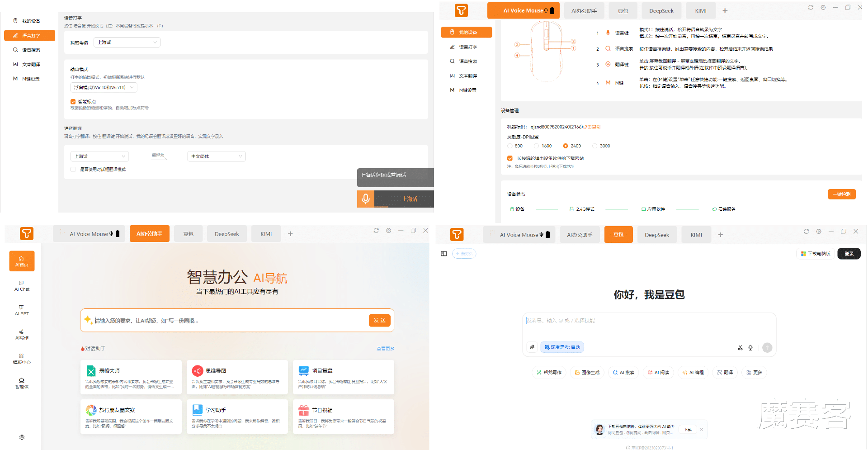Viewport: 868px width, 450px height.
Task: Open AI PPT in the AI办公助手 sidebar
Action: (22, 310)
